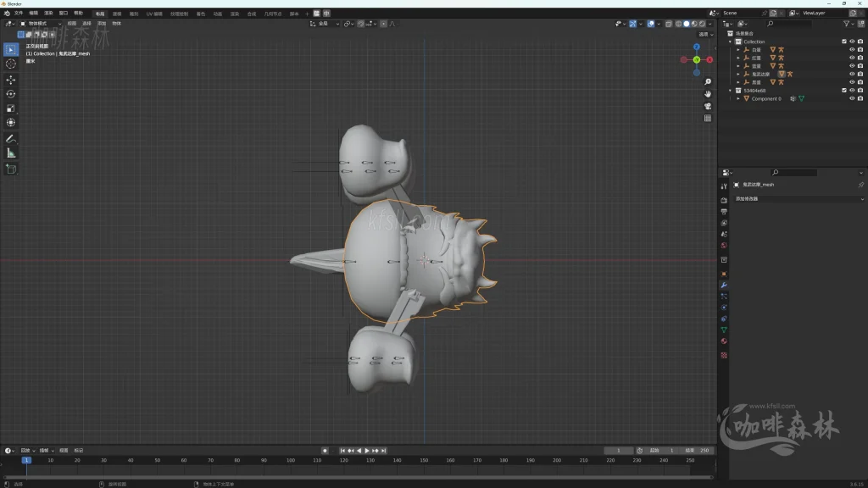This screenshot has width=868, height=488.
Task: Uncheck the Collection exclude checkbox in the outliner
Action: click(x=843, y=42)
